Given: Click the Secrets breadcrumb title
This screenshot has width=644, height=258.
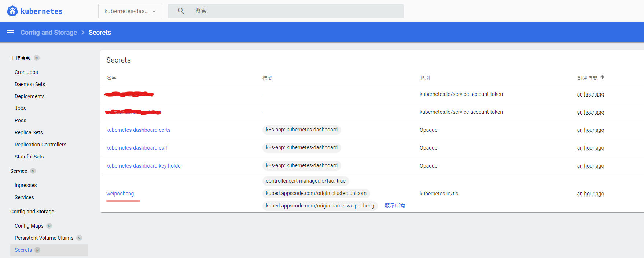Looking at the screenshot, I should click(x=100, y=33).
